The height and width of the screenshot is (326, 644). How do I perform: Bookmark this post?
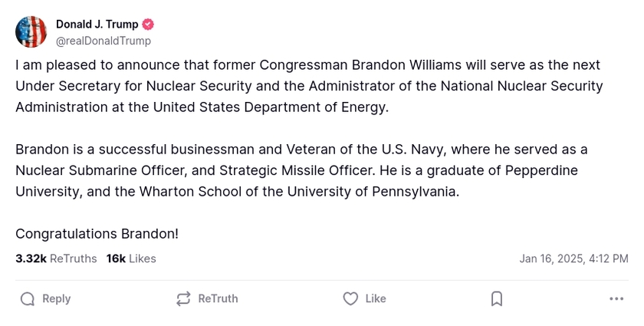pos(497,298)
